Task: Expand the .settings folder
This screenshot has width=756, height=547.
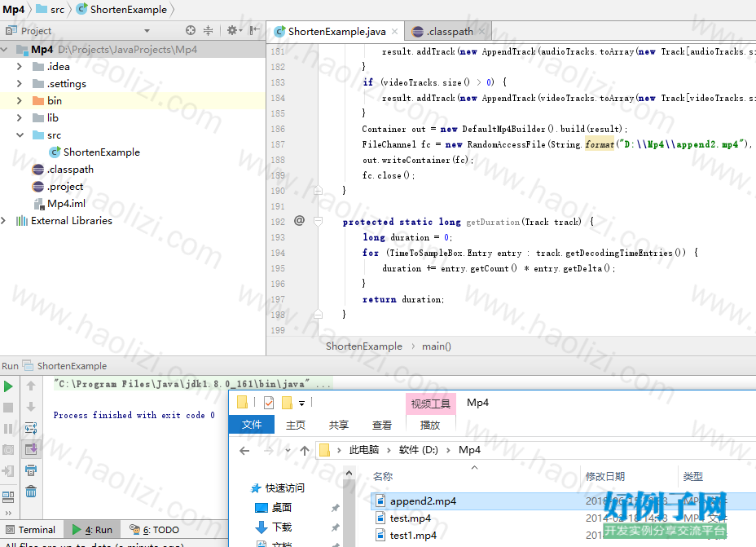Action: pos(20,83)
